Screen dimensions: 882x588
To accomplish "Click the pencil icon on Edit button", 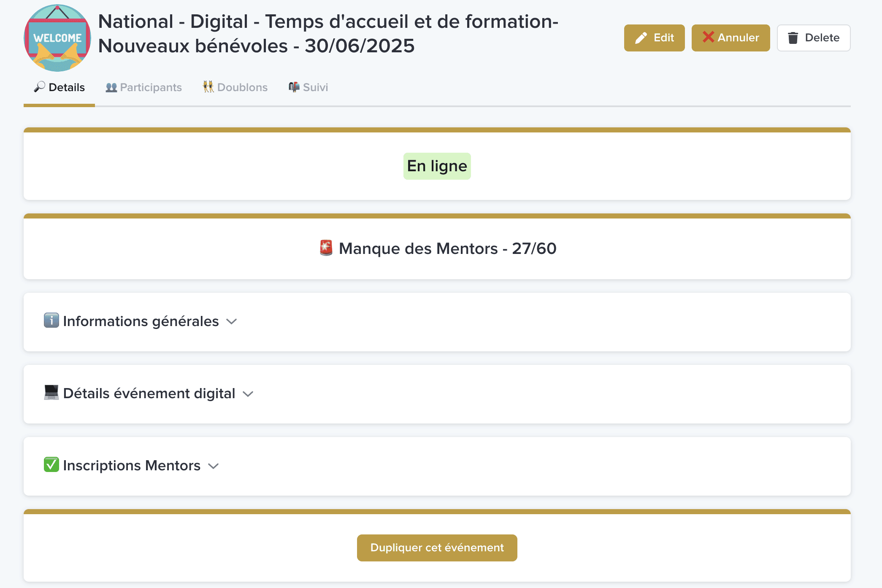I will [x=641, y=38].
